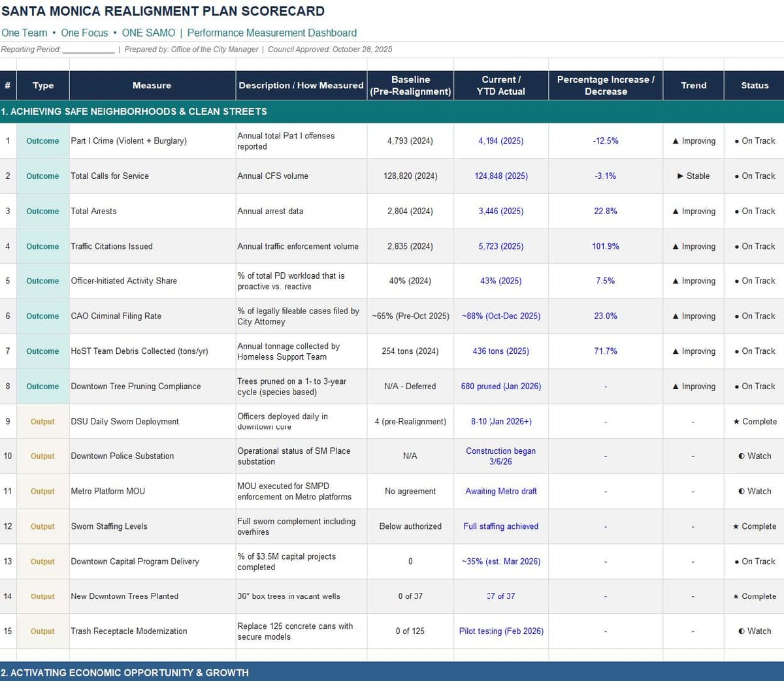Select the Complete star for DSU Daily Sworn Deployment

point(736,422)
